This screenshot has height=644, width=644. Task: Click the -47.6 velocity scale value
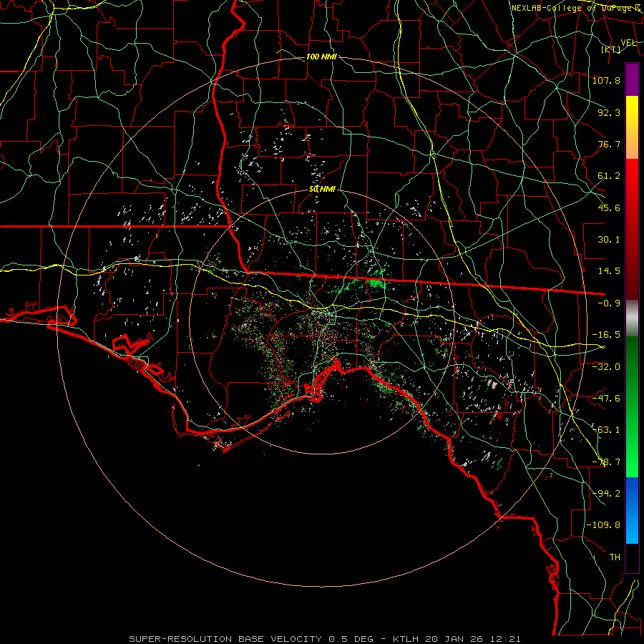tap(606, 399)
